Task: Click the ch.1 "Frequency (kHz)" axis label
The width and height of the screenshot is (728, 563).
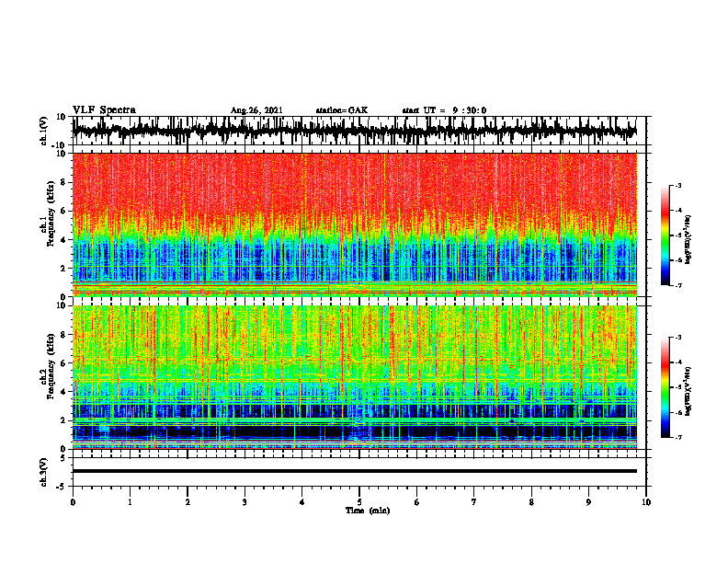Action: (51, 213)
